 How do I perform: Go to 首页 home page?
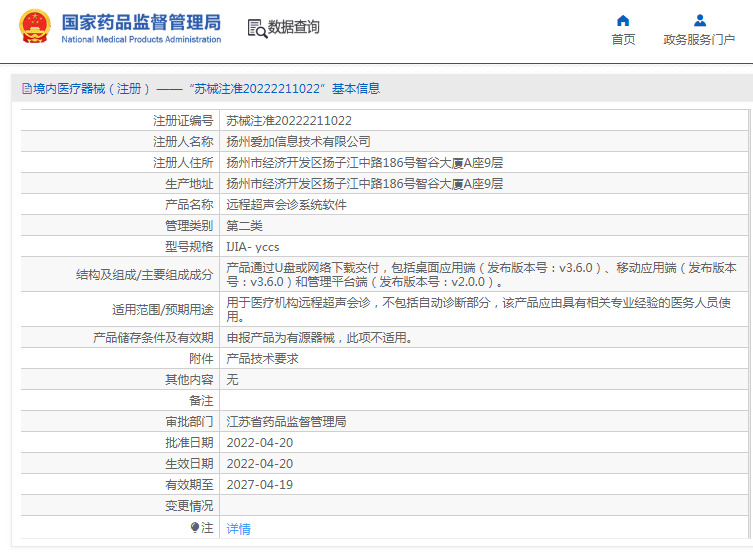click(x=623, y=39)
